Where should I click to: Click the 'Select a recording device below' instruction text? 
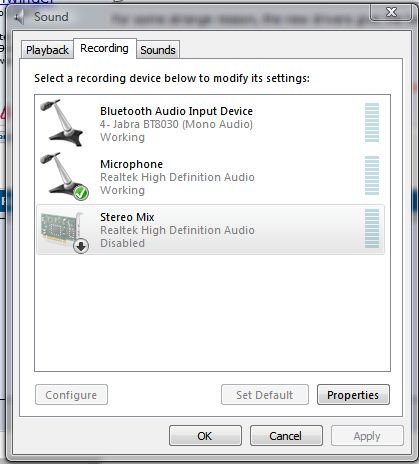click(172, 78)
